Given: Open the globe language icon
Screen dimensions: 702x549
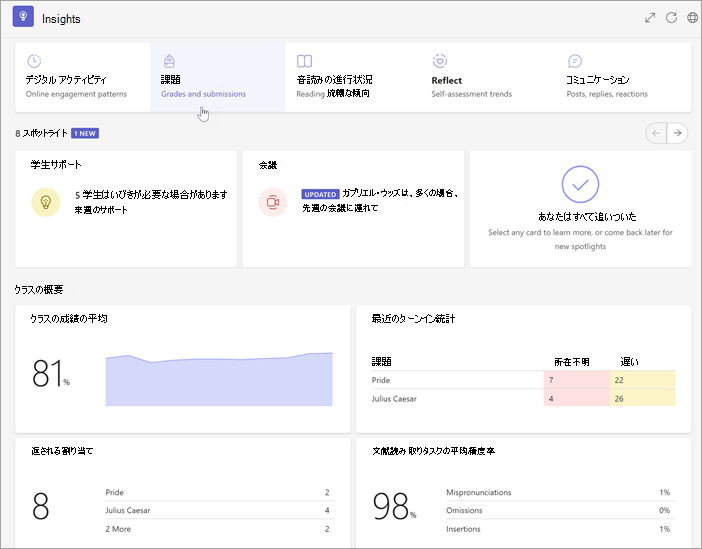Looking at the screenshot, I should 692,17.
